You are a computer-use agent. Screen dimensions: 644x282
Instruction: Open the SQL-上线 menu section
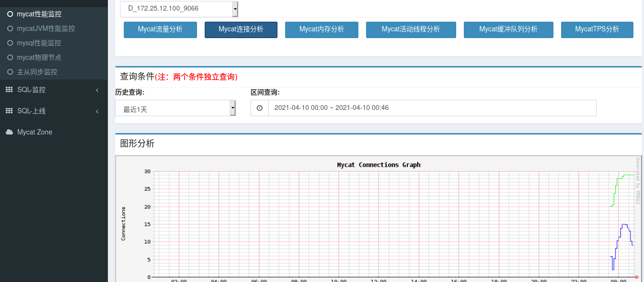pyautogui.click(x=54, y=111)
